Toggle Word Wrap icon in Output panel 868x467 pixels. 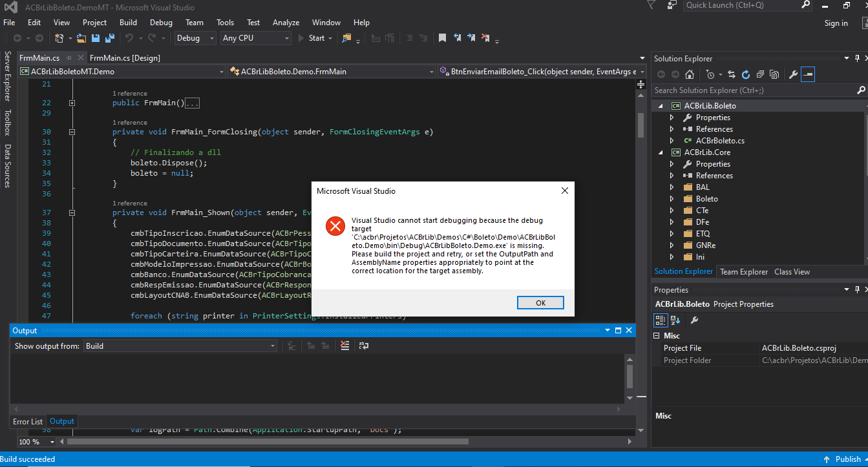[363, 346]
